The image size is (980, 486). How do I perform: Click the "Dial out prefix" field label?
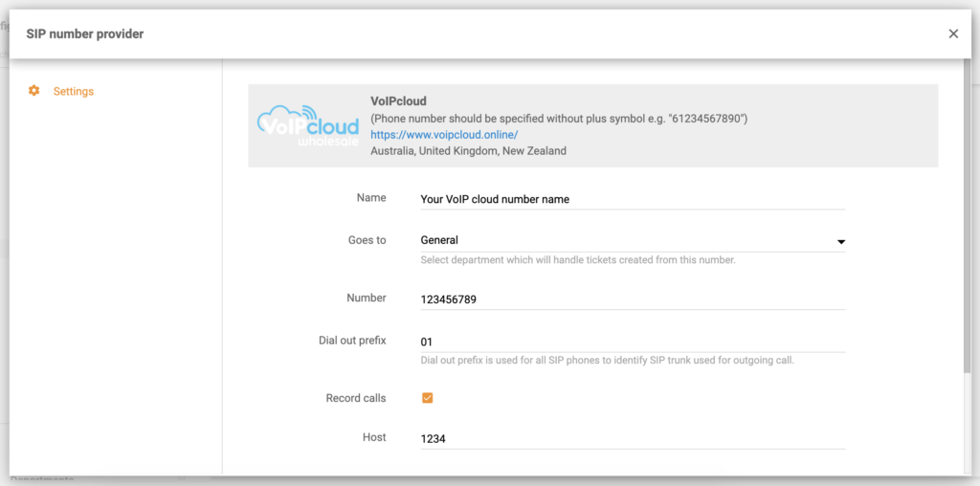pyautogui.click(x=352, y=341)
